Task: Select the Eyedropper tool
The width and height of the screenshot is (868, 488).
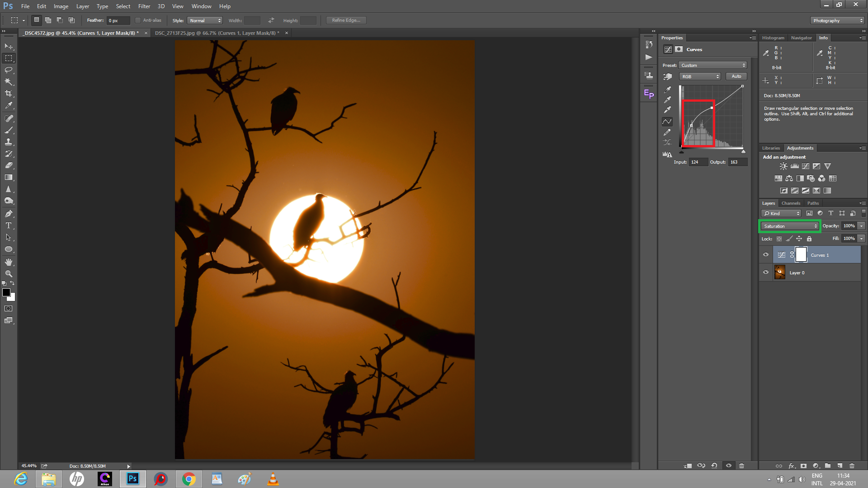Action: (x=9, y=105)
